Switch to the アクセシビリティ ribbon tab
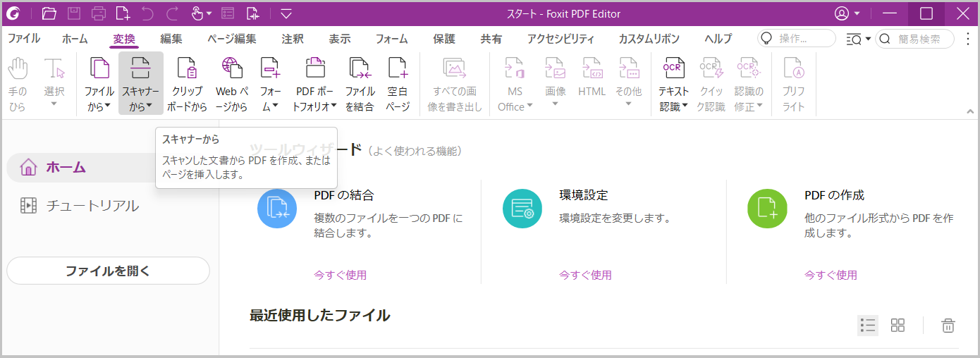980x358 pixels. (x=561, y=39)
